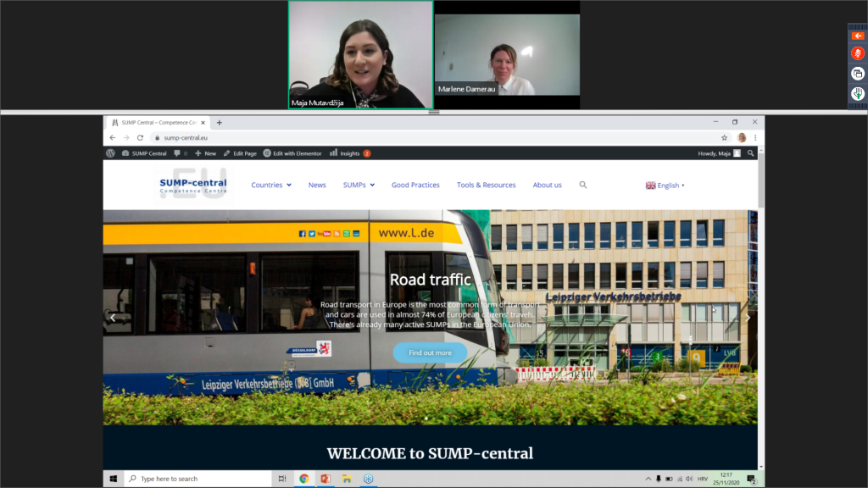Image resolution: width=868 pixels, height=488 pixels.
Task: Click the volume speaker tray icon
Action: (689, 479)
